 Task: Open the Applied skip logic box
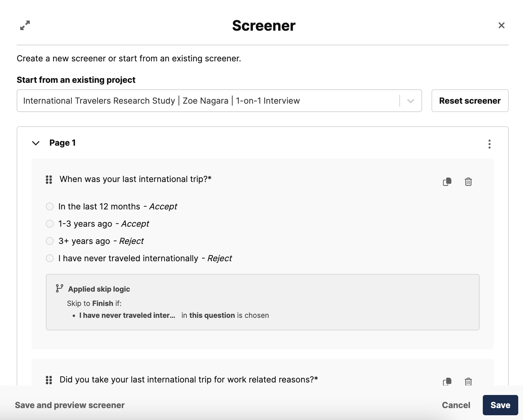click(262, 302)
